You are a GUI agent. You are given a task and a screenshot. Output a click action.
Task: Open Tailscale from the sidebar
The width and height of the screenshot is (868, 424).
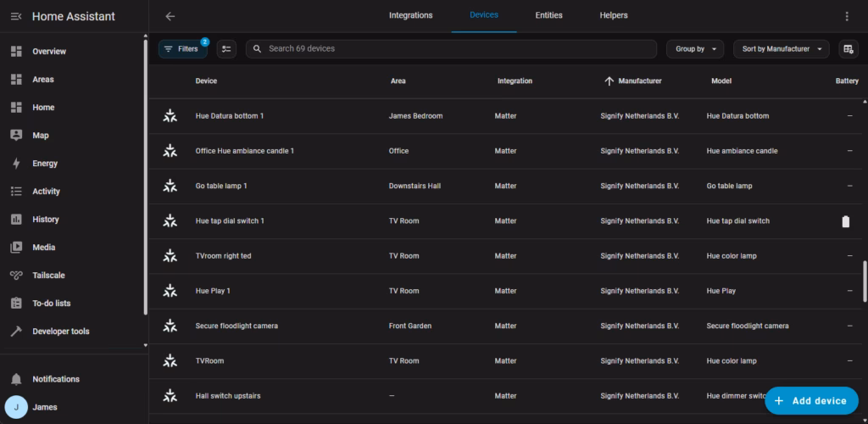click(x=48, y=276)
